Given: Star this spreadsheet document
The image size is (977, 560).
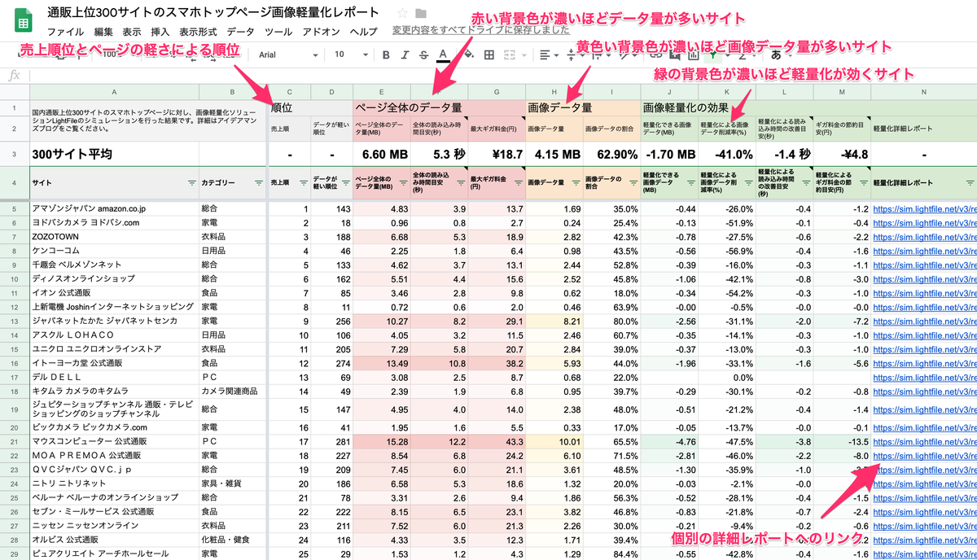Looking at the screenshot, I should [403, 13].
